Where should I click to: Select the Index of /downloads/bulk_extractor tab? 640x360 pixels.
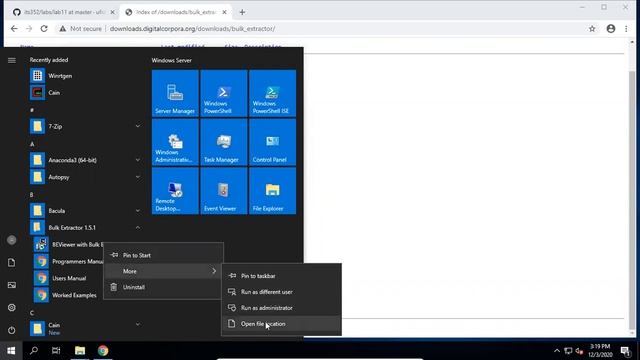coord(176,12)
